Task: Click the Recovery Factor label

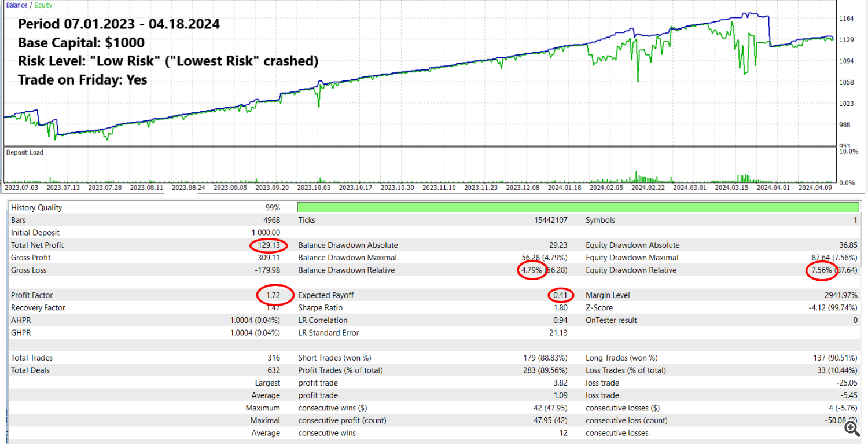Action: [x=38, y=308]
